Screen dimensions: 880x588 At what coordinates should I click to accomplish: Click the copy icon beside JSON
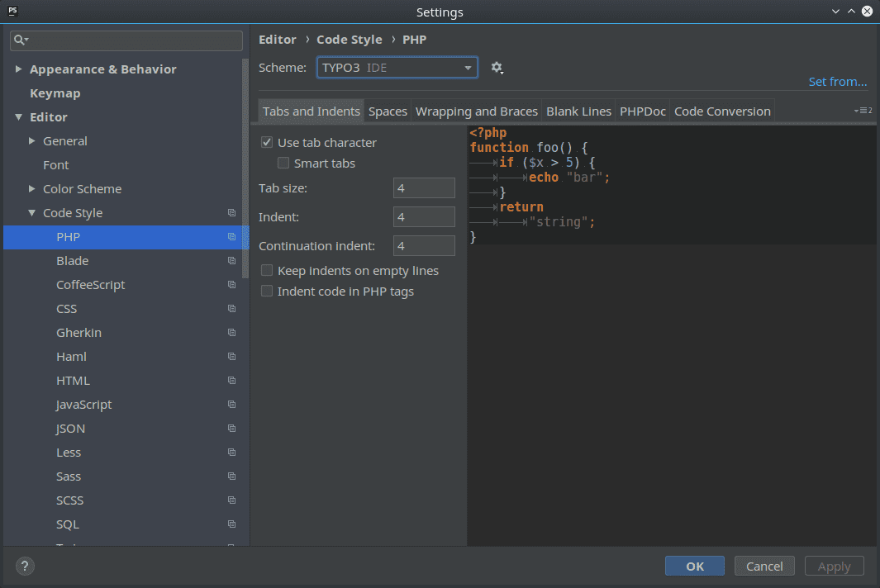[x=232, y=428]
